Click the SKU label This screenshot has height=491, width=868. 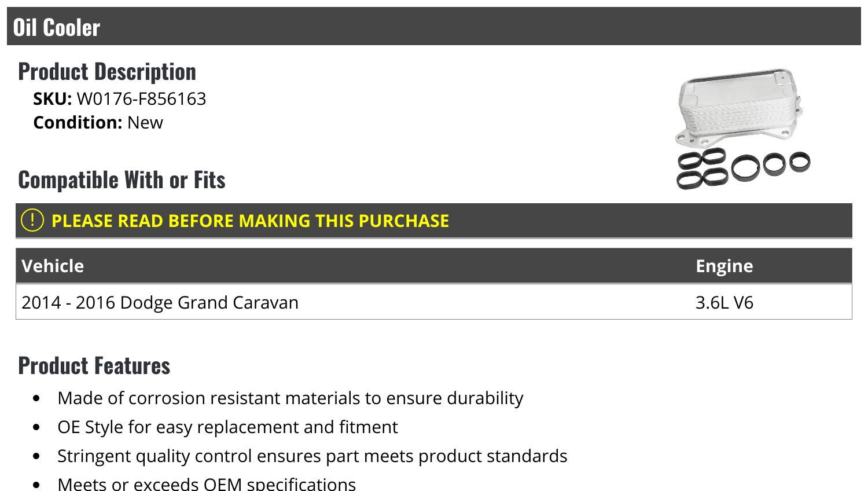(x=53, y=99)
